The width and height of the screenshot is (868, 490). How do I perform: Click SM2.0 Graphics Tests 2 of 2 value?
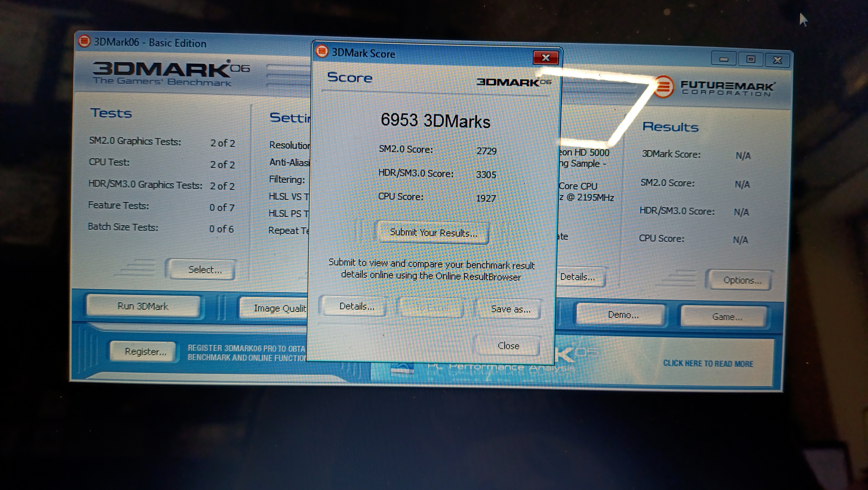pos(223,143)
